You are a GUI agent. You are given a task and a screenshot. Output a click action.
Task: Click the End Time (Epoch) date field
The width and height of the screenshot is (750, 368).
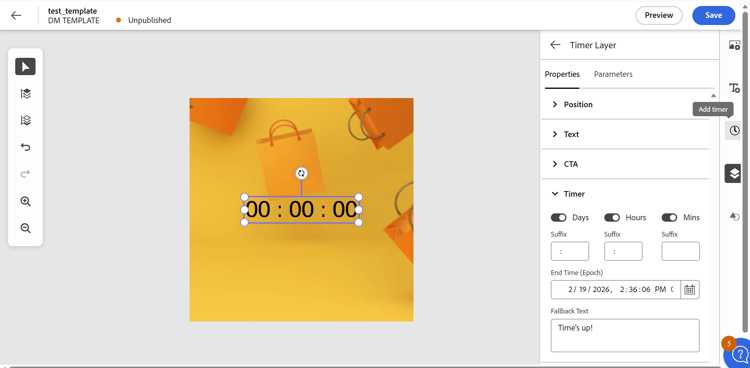tap(616, 290)
